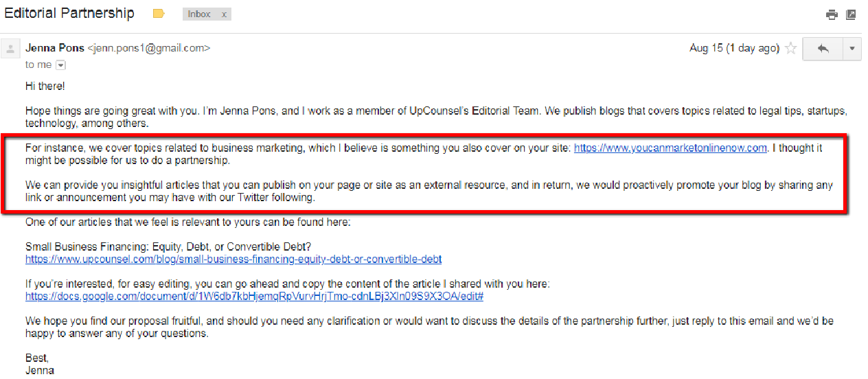The width and height of the screenshot is (868, 379).
Task: Star the Editorial Partnership email
Action: coord(791,49)
